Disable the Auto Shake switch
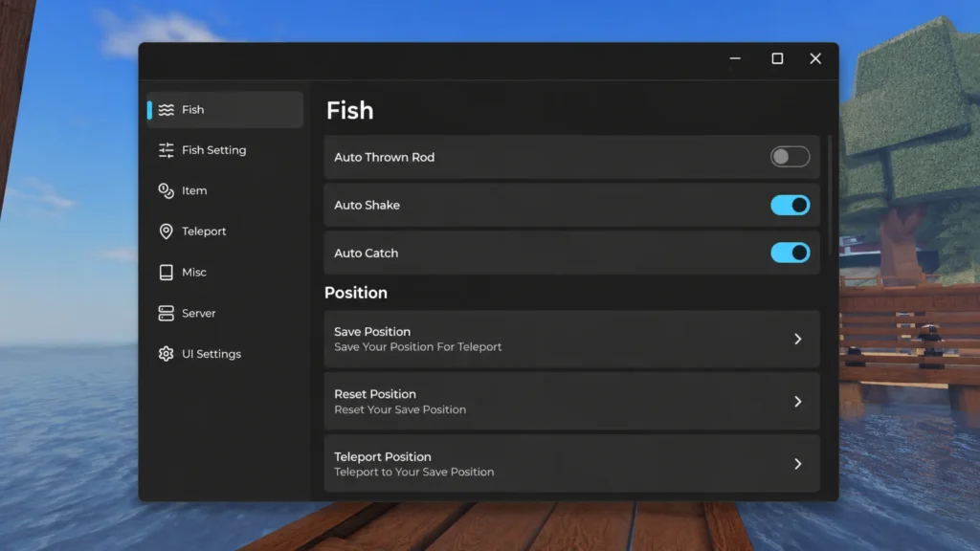 [790, 205]
